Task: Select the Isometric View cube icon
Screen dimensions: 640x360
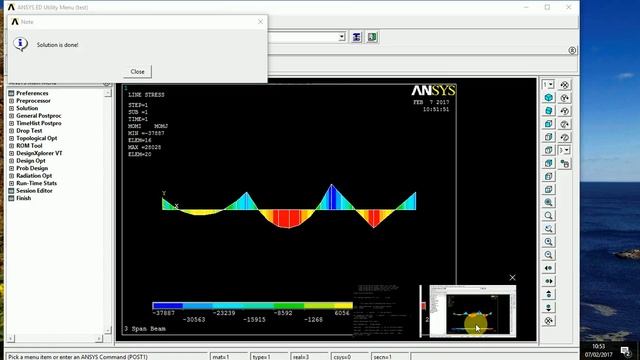Action: click(549, 98)
